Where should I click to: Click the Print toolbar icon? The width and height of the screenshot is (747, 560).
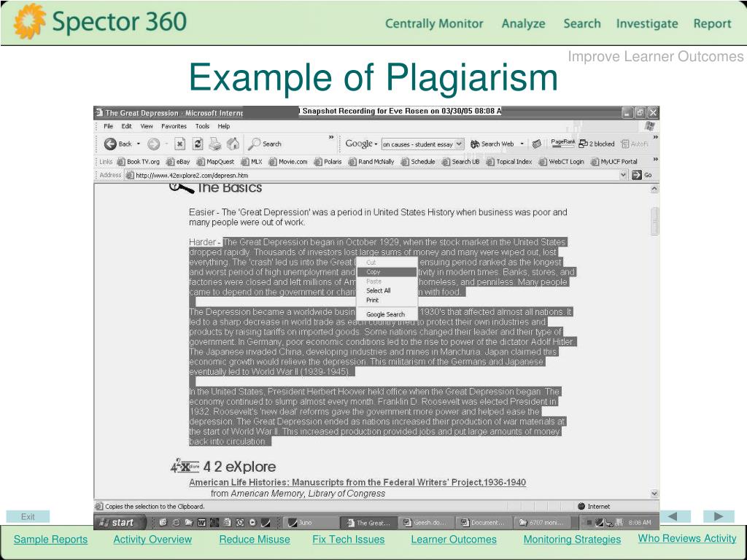coord(215,144)
